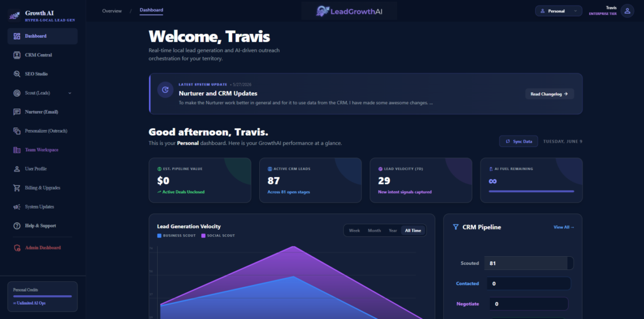Click the system update refresh circle icon
The image size is (644, 319).
coord(165,90)
